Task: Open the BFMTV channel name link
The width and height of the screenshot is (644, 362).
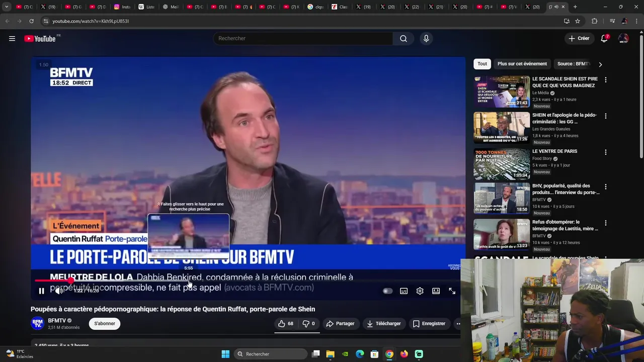Action: (57, 320)
